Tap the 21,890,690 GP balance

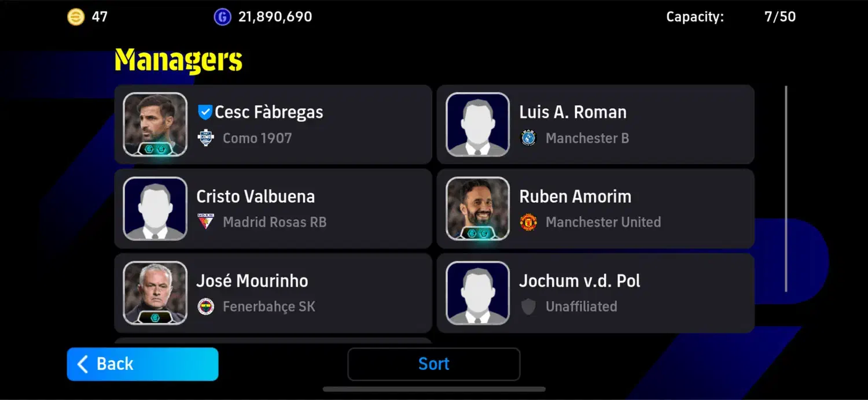(x=275, y=17)
